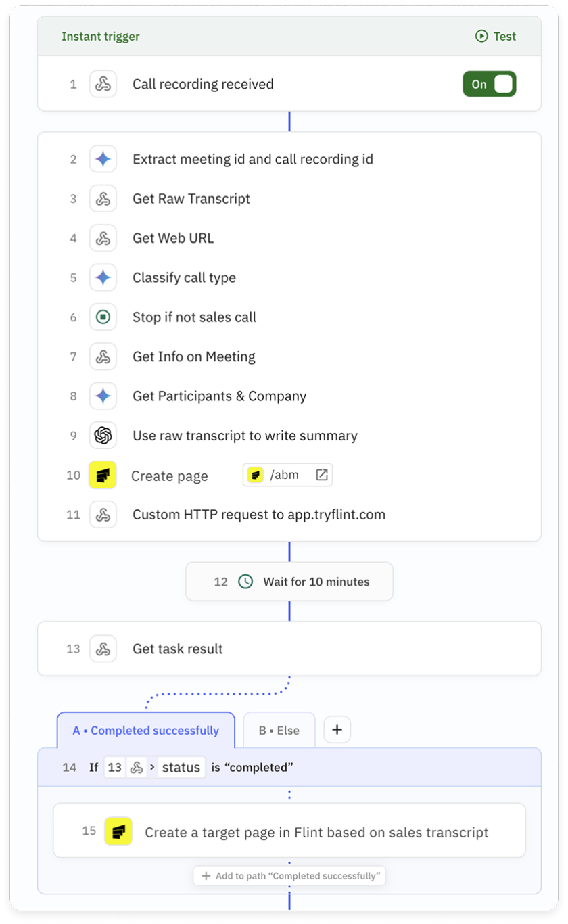Select the AI sparkle icon on "Extract meeting id"
Image resolution: width=568 pixels, height=924 pixels.
tap(103, 159)
